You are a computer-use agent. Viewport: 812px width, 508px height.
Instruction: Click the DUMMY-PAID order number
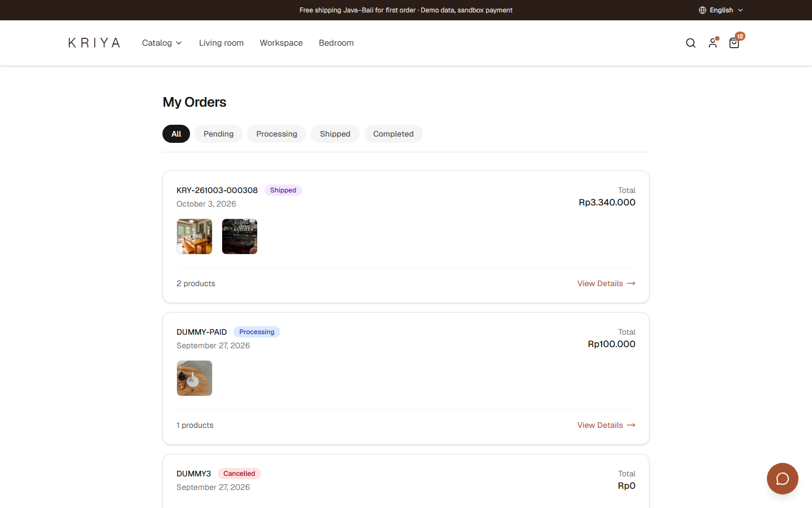coord(202,332)
